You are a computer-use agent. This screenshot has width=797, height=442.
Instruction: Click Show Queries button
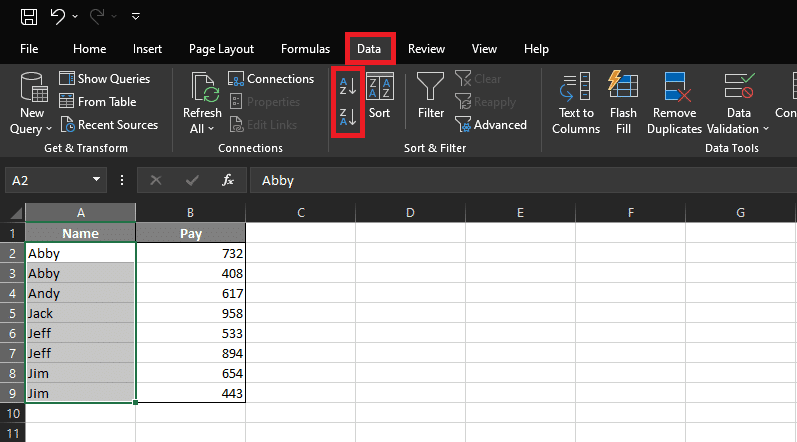tap(105, 79)
